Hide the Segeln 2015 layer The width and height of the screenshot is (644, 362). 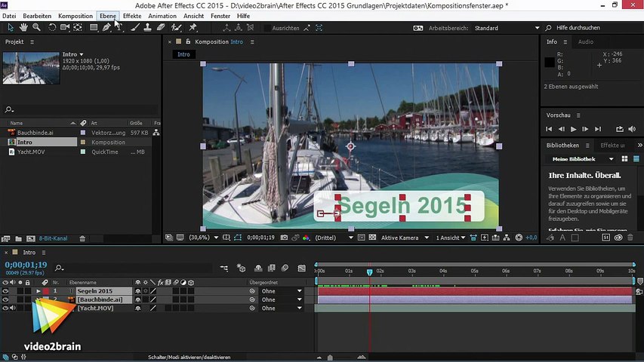click(x=5, y=291)
